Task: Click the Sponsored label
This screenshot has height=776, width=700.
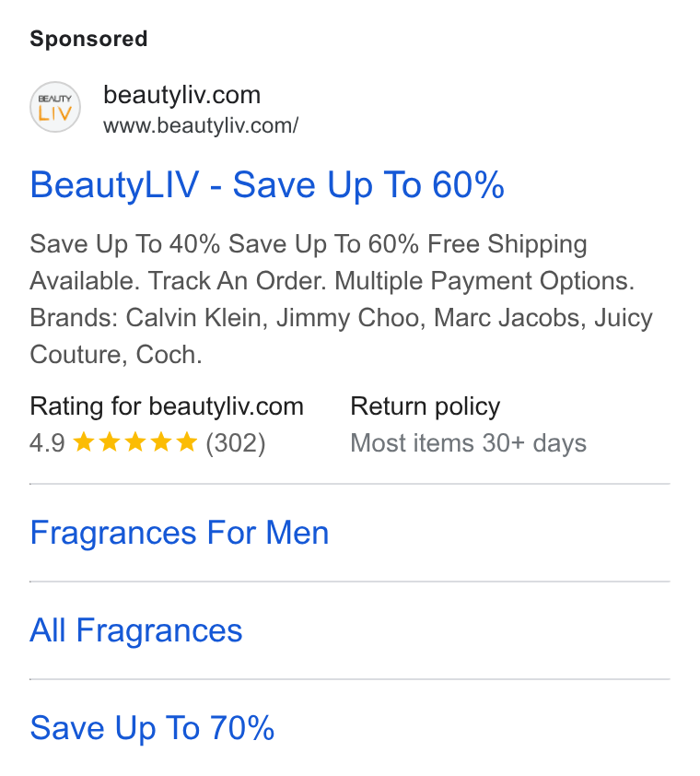Action: click(88, 39)
